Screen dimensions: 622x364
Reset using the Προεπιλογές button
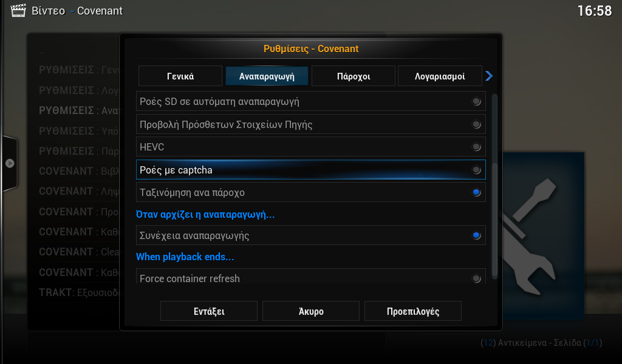coord(413,311)
